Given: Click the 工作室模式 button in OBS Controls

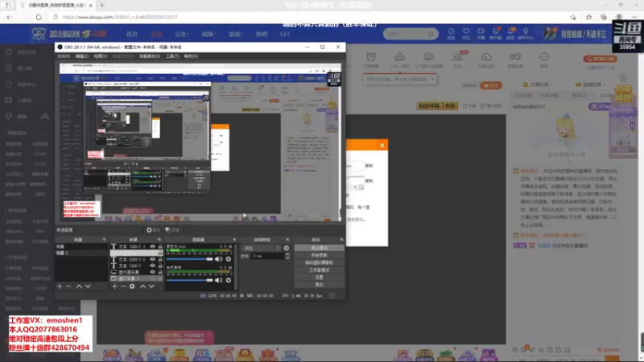Looking at the screenshot, I should click(x=319, y=270).
